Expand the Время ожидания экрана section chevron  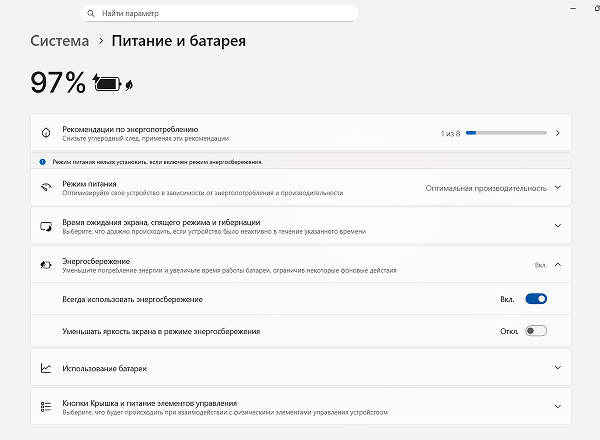[557, 226]
